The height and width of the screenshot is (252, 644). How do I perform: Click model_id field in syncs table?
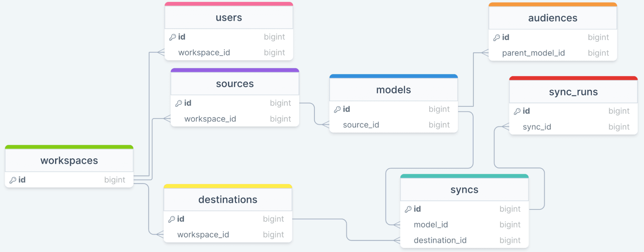coord(431,225)
